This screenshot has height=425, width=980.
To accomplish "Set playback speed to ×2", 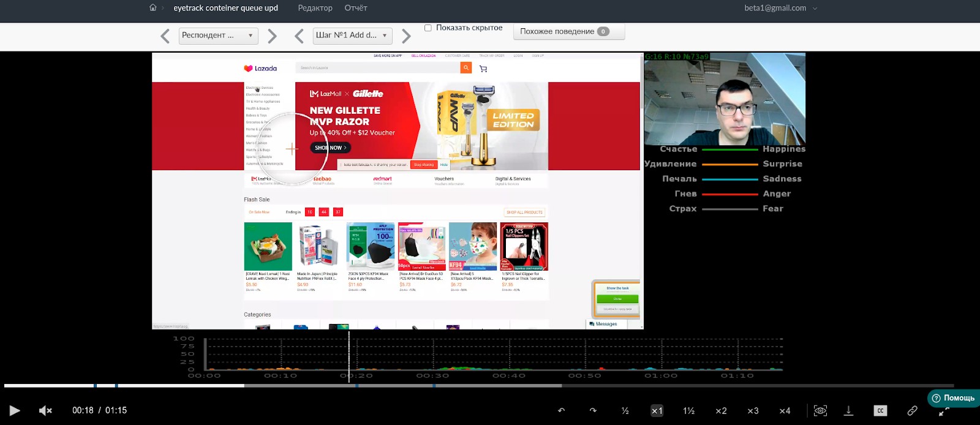I will pyautogui.click(x=721, y=410).
